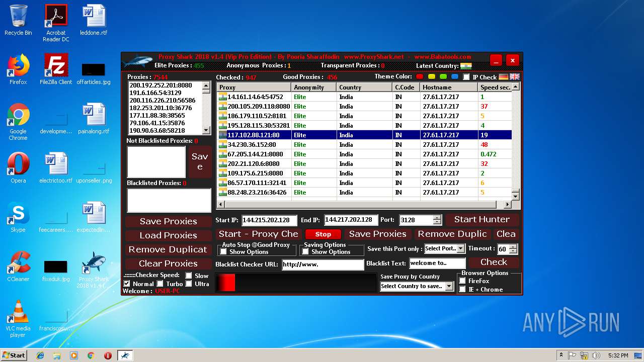This screenshot has width=644, height=362.
Task: Click the blacklist Check button
Action: click(x=494, y=262)
